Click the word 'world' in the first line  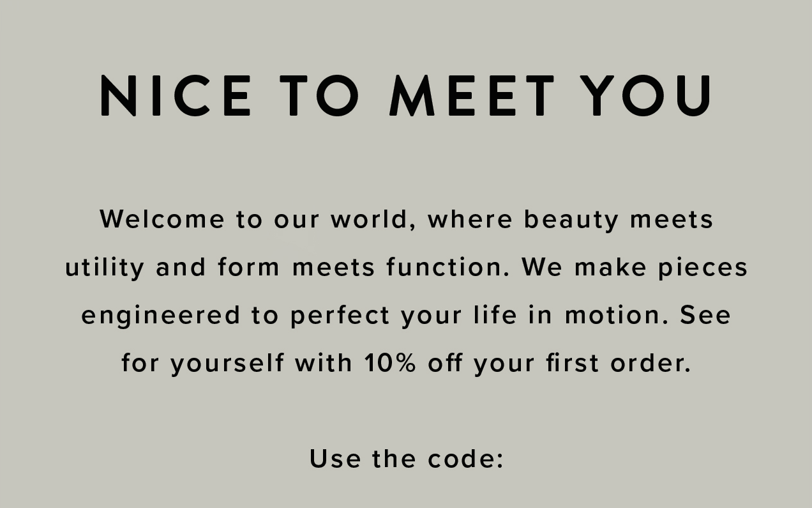pos(373,220)
